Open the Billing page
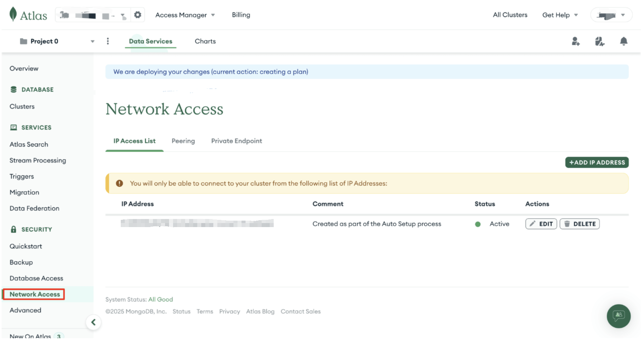 [241, 15]
